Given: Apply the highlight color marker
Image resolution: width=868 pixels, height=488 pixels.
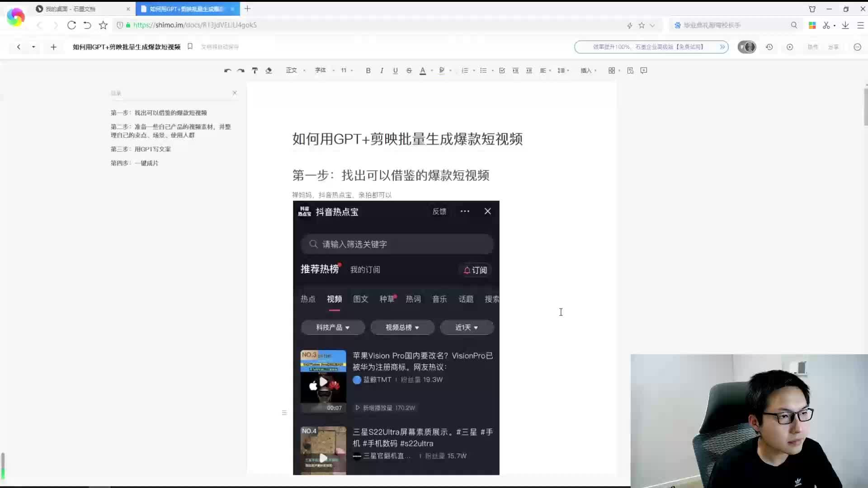Looking at the screenshot, I should coord(442,70).
